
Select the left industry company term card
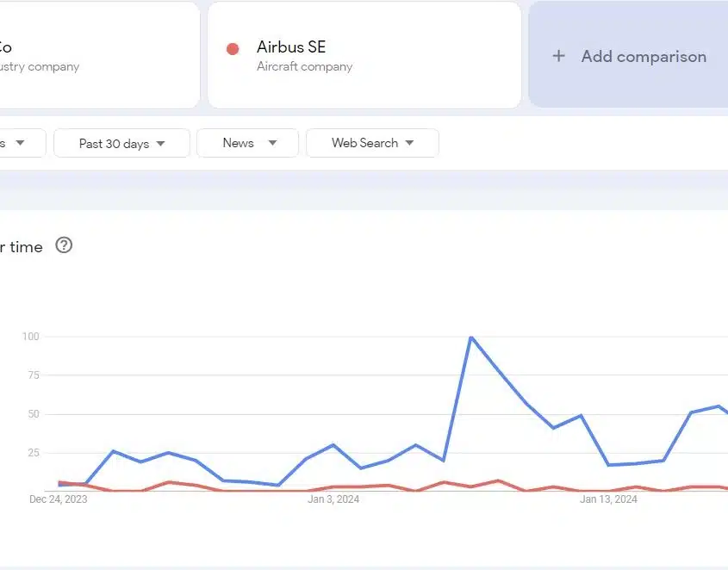[x=99, y=55]
